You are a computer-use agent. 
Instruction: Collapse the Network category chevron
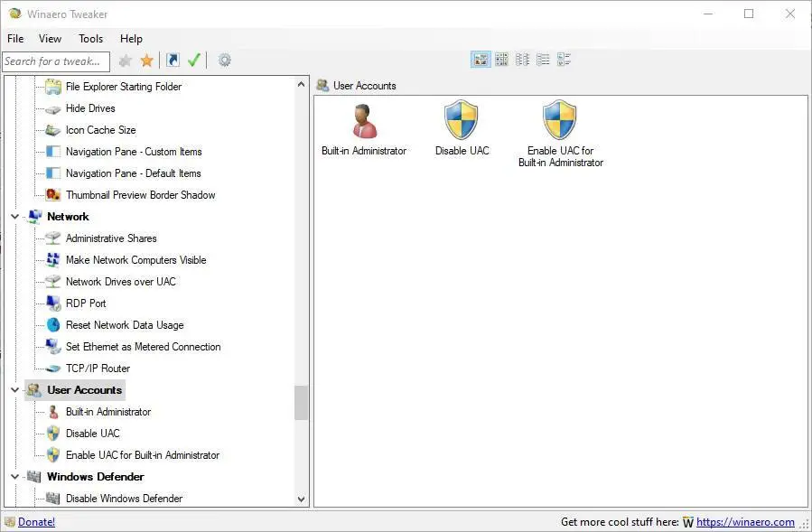pos(15,217)
